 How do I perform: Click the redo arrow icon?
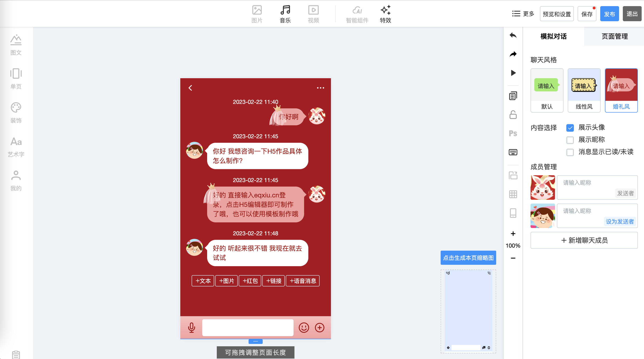(x=513, y=54)
